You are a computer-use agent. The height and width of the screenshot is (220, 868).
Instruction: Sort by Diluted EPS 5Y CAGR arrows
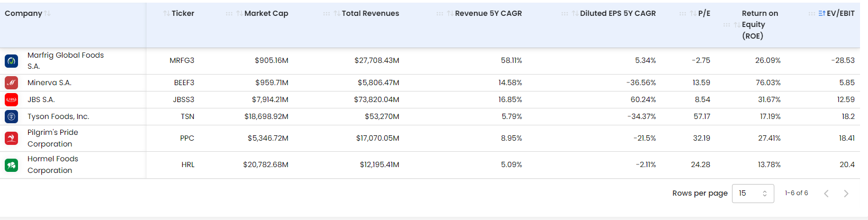click(575, 13)
